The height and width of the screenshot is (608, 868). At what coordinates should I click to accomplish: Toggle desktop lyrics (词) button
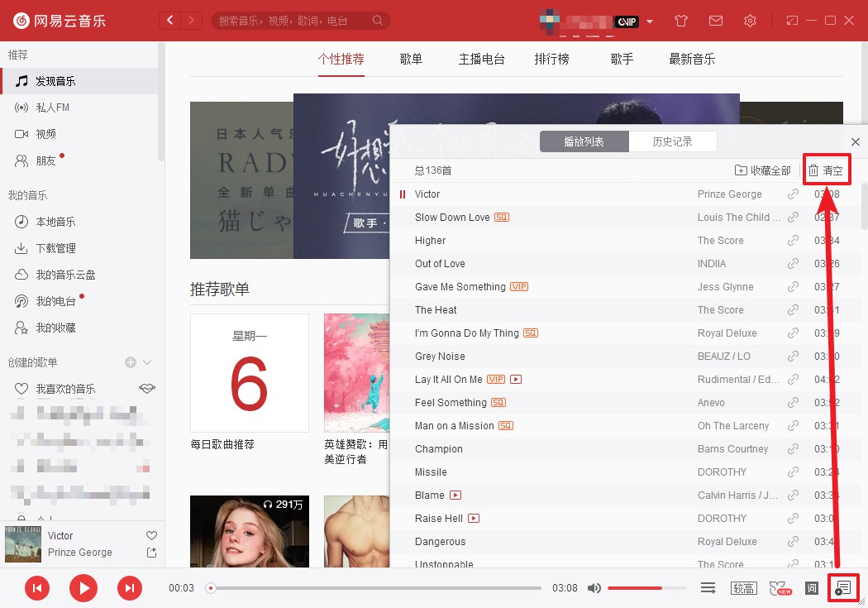[812, 588]
